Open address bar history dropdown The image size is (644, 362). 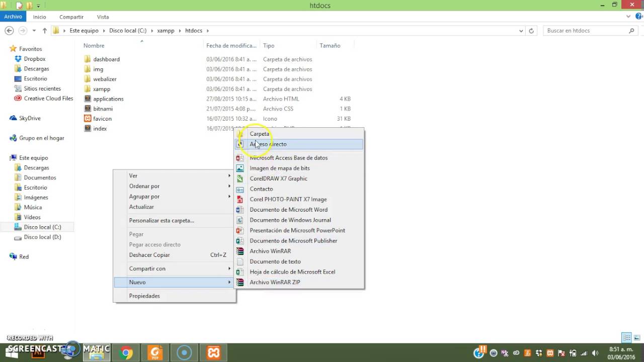[521, 31]
